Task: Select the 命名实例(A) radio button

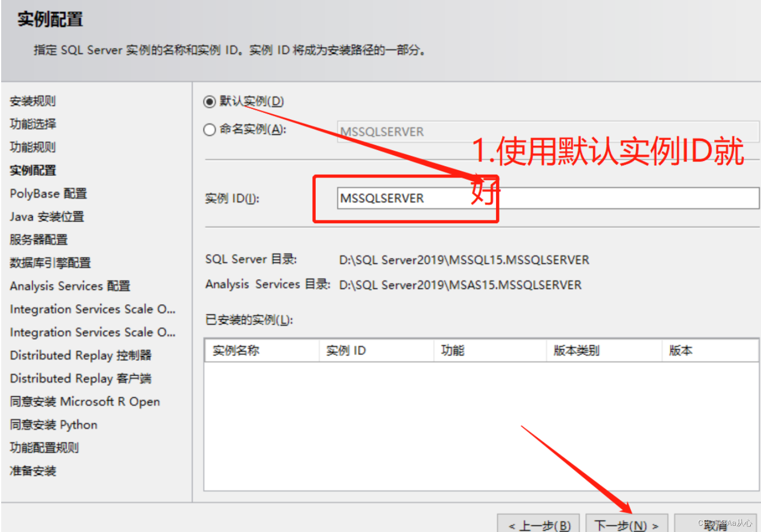Action: (210, 130)
